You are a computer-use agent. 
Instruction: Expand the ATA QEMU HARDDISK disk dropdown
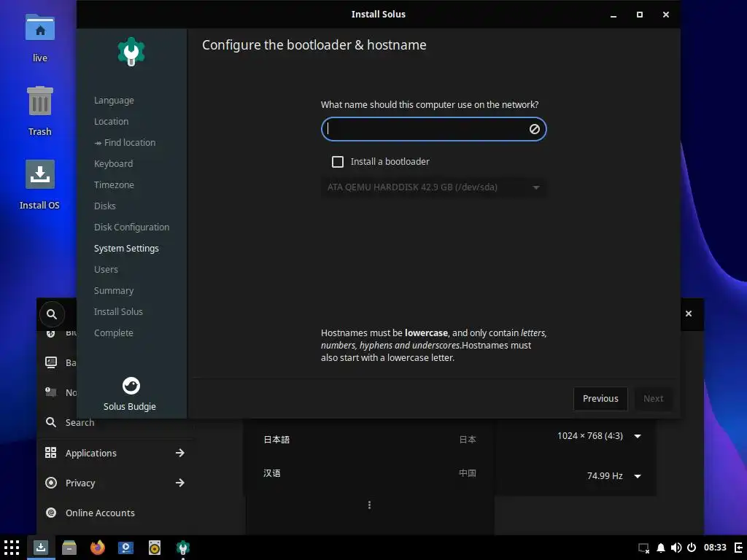tap(433, 187)
